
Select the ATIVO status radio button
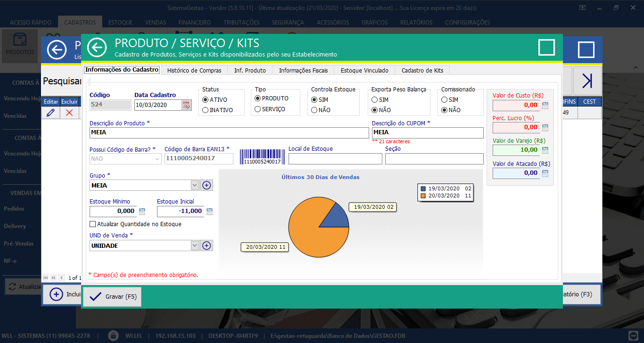point(205,100)
